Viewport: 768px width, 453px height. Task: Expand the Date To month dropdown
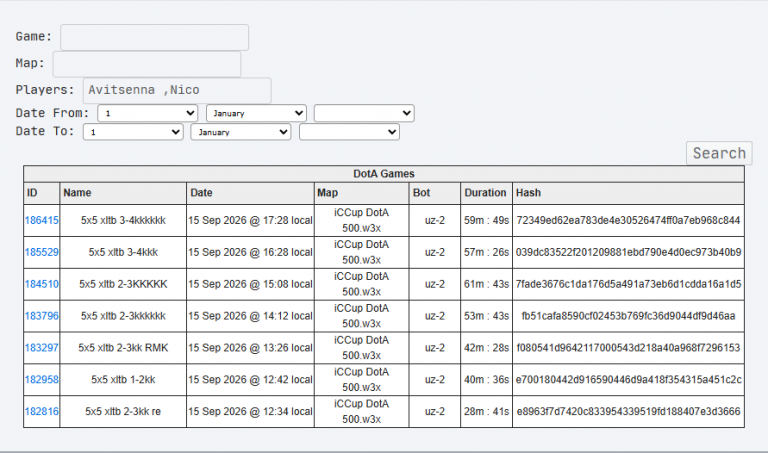coord(241,132)
